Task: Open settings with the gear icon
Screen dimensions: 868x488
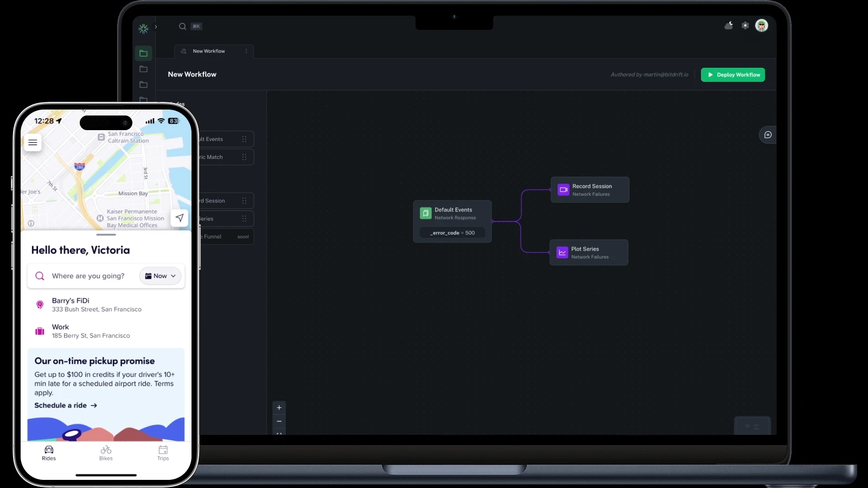Action: point(745,25)
